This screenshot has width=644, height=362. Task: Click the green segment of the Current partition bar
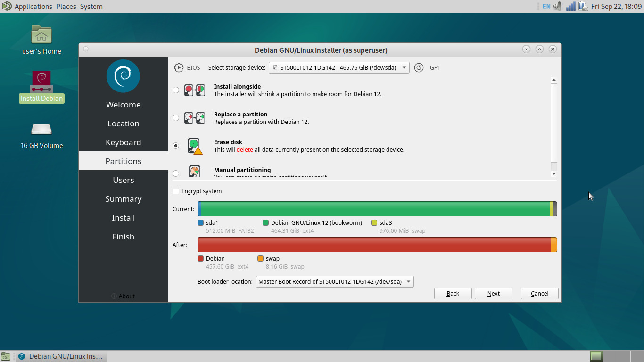[375, 209]
